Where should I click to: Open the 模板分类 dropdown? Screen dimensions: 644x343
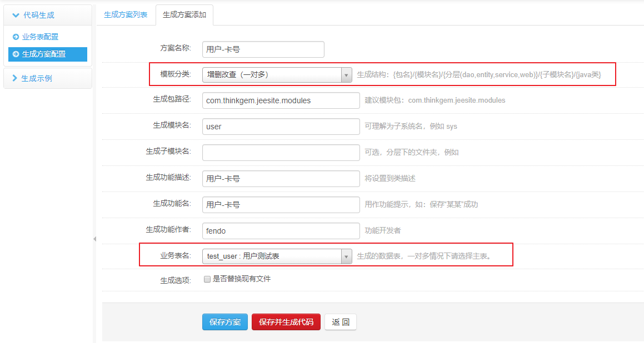(277, 75)
